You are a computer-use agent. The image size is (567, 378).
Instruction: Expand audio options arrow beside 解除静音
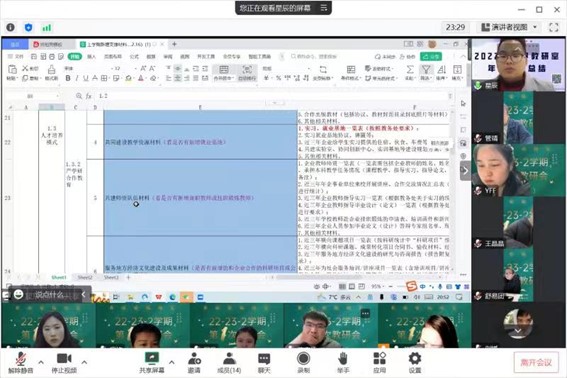[41, 362]
